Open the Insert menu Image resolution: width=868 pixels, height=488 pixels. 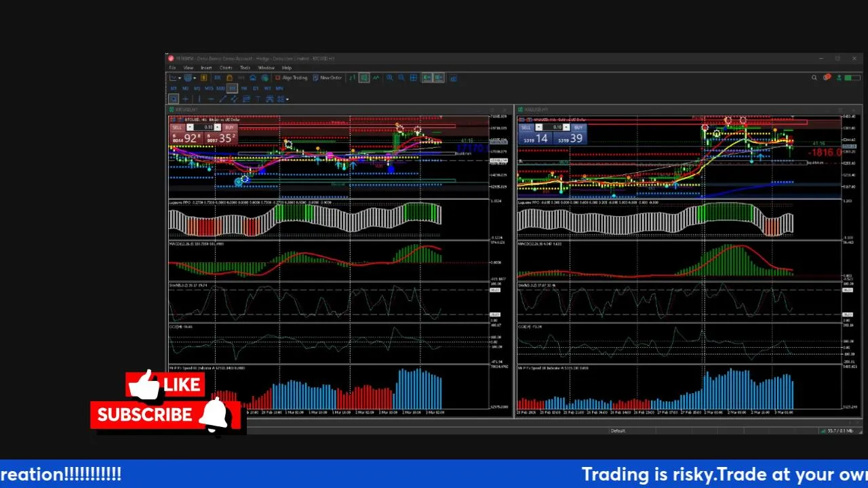[x=206, y=68]
